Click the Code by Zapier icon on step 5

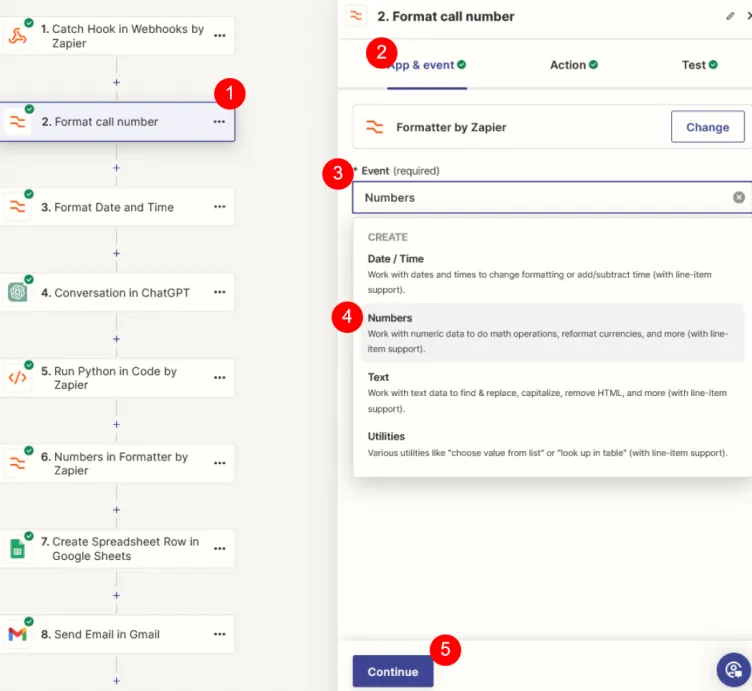pos(18,378)
